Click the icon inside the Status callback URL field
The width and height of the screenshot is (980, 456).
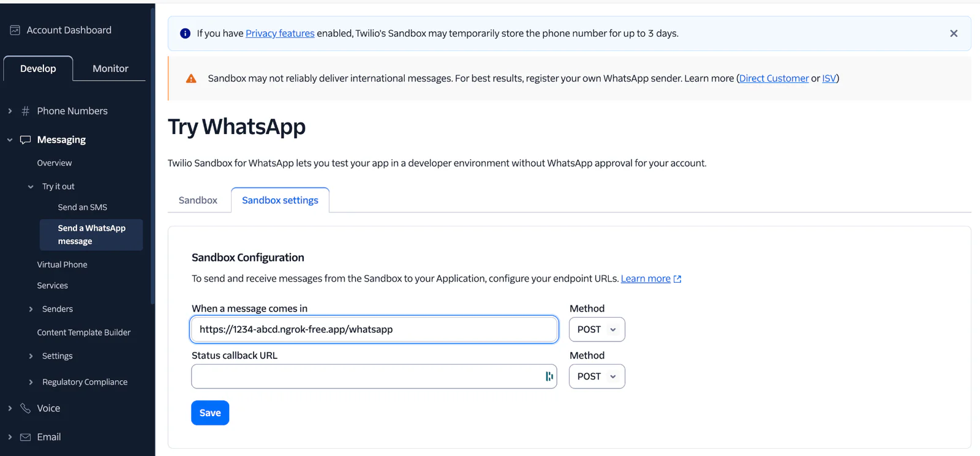(x=549, y=376)
